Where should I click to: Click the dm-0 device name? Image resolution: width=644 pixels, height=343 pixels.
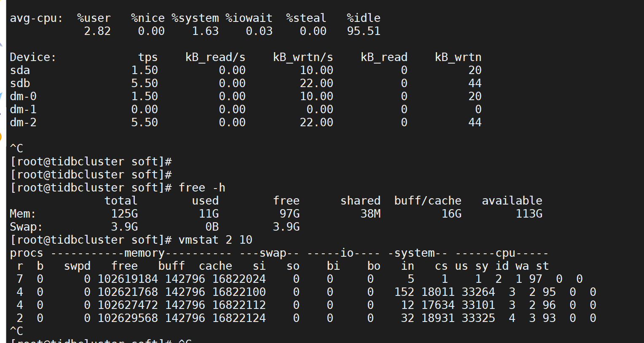tap(23, 96)
